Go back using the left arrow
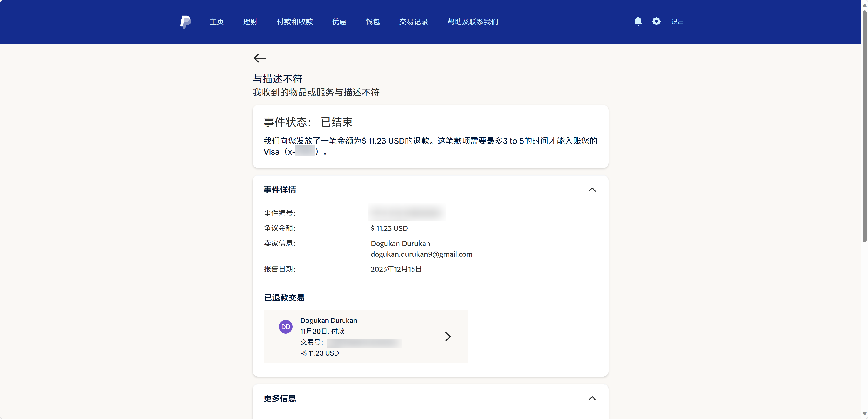This screenshot has width=868, height=419. (259, 58)
